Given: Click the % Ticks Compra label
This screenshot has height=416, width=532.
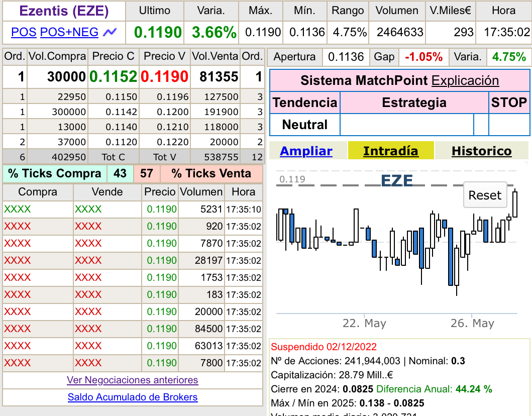Looking at the screenshot, I should point(55,173).
